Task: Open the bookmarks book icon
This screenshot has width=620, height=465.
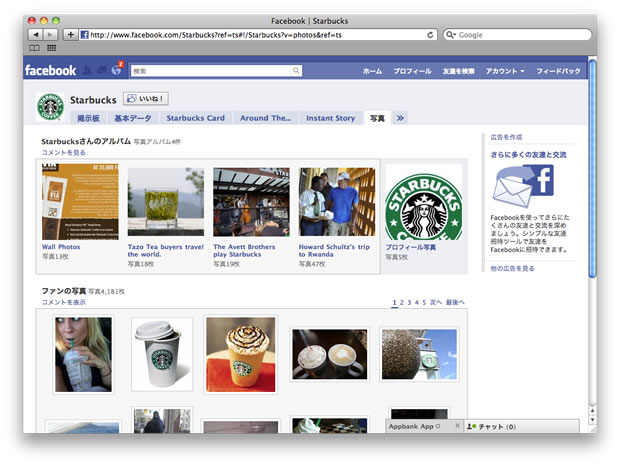Action: (x=34, y=48)
